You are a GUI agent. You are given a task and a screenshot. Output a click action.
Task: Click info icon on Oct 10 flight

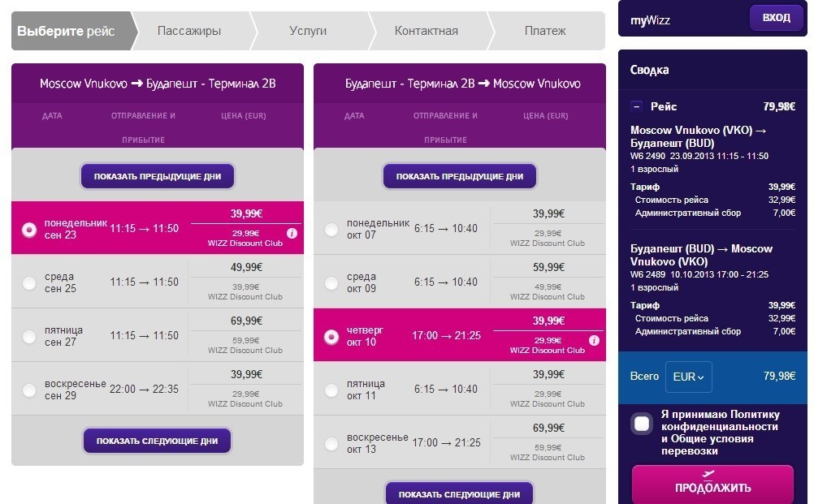coord(594,341)
